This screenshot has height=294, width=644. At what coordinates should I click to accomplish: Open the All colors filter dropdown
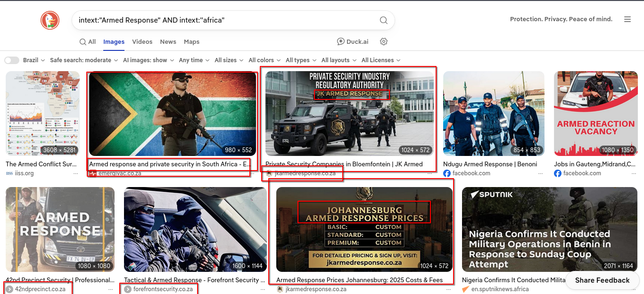coord(264,60)
